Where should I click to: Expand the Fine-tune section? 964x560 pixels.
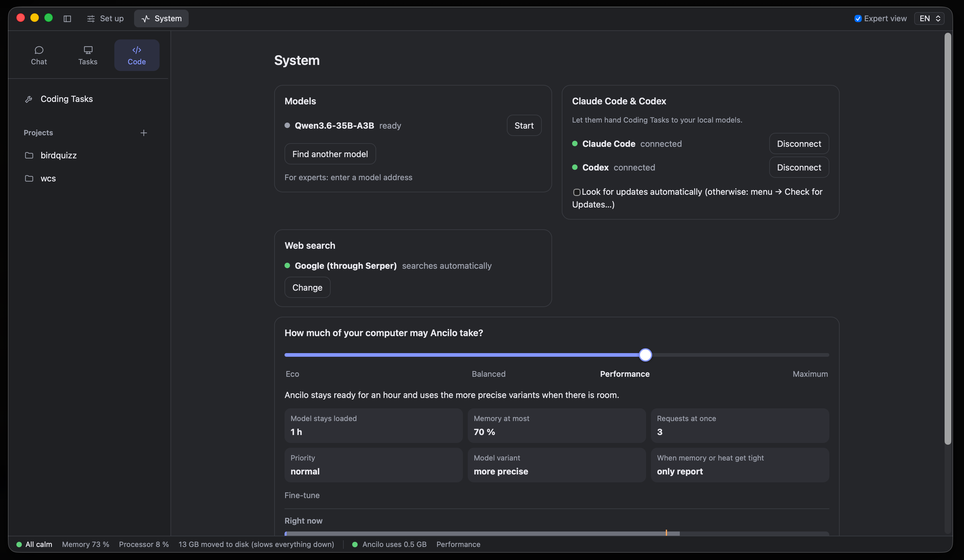click(x=302, y=495)
